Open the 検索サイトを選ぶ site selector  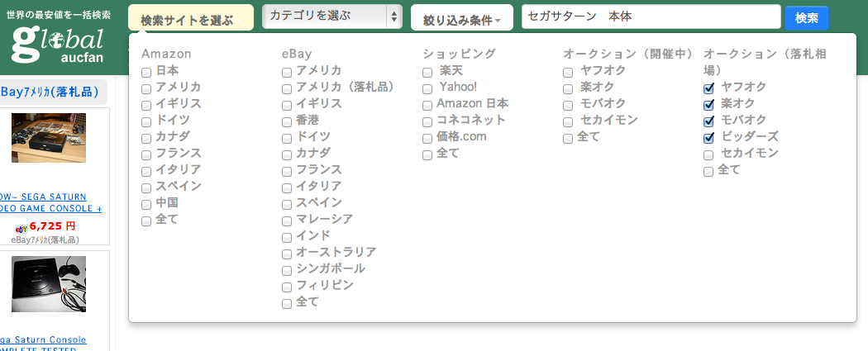[x=190, y=19]
